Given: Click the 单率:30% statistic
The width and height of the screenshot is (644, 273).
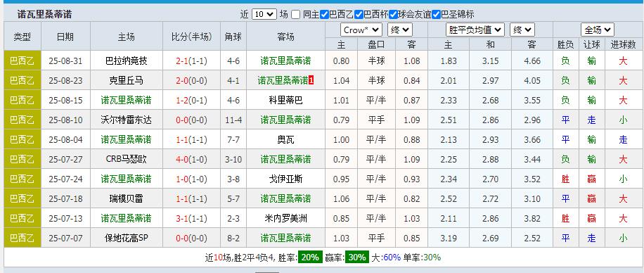Looking at the screenshot, I should click(x=422, y=258).
